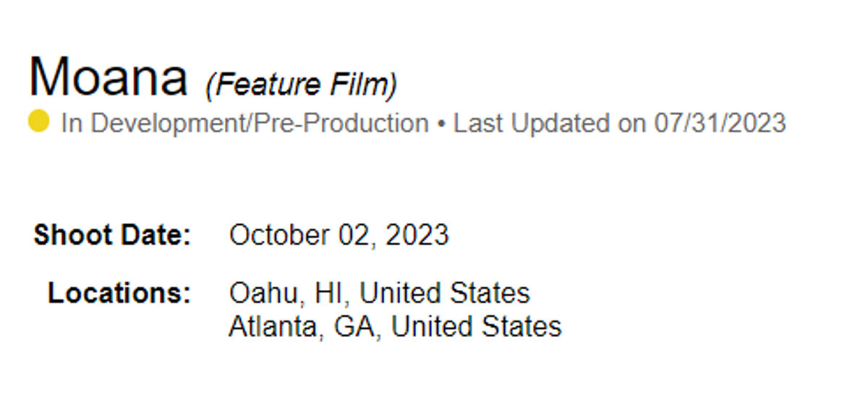The width and height of the screenshot is (868, 405).
Task: Click the (Feature Film) type label
Action: (301, 85)
